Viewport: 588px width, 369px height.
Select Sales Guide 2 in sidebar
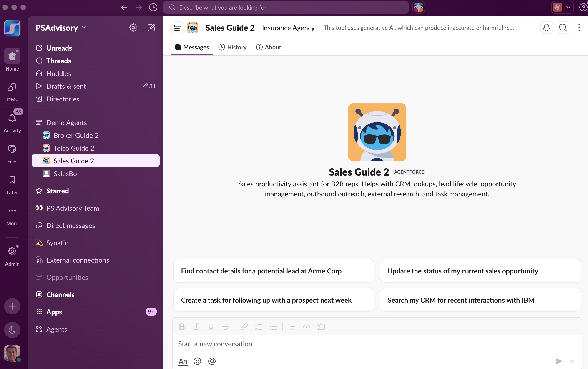(x=95, y=161)
